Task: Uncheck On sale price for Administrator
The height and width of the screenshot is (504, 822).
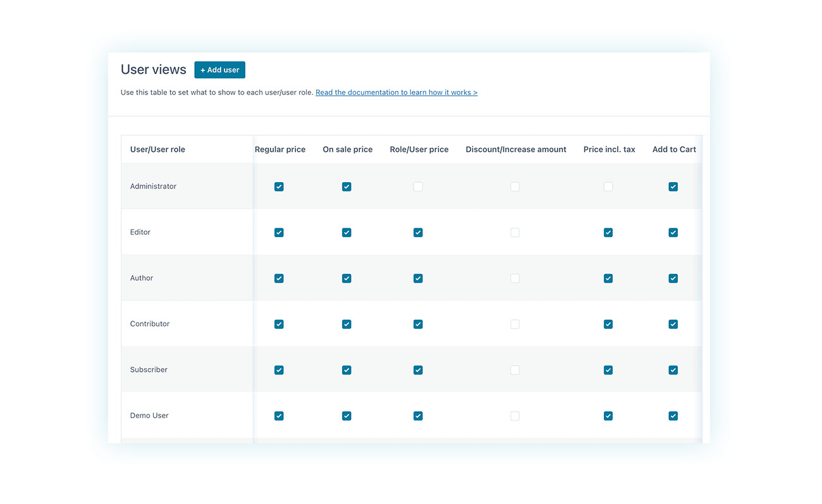Action: pyautogui.click(x=347, y=187)
